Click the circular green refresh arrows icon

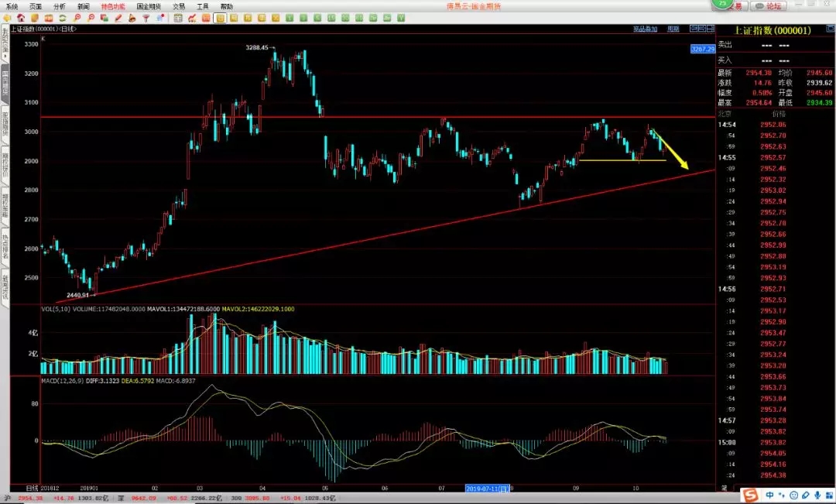pyautogui.click(x=63, y=18)
